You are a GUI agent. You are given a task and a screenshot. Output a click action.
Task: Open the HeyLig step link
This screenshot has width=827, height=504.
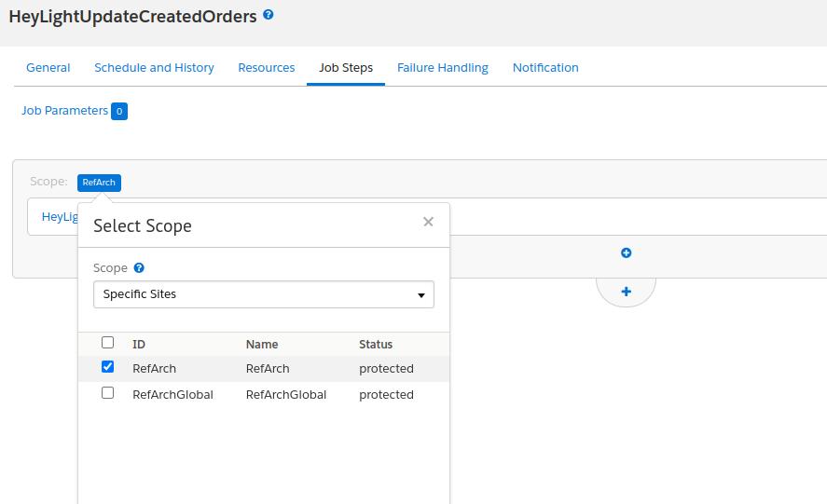60,217
